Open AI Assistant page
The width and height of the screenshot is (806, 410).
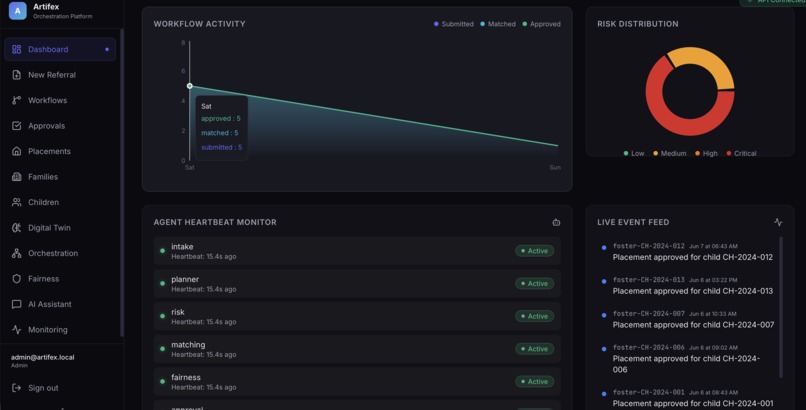(60, 304)
